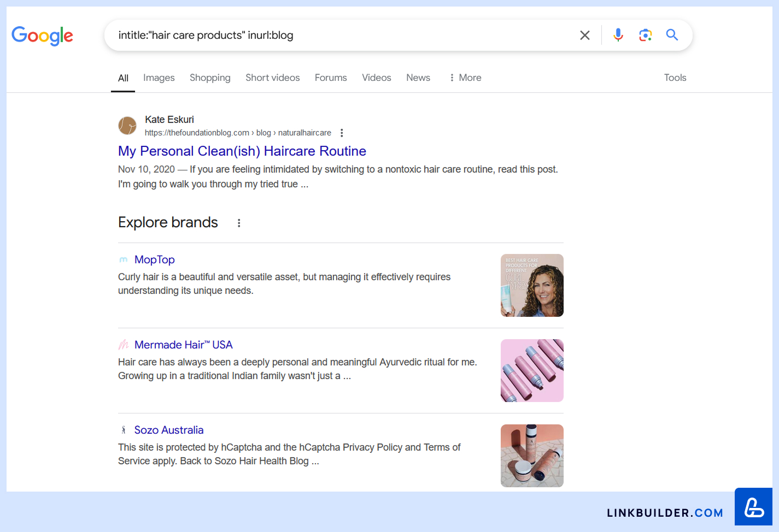The width and height of the screenshot is (779, 532).
Task: Clear the search query with X
Action: coord(584,36)
